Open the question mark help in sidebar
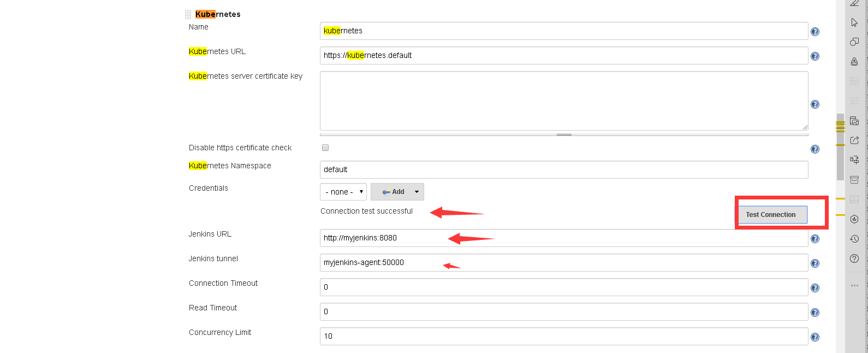The image size is (868, 353). (854, 258)
